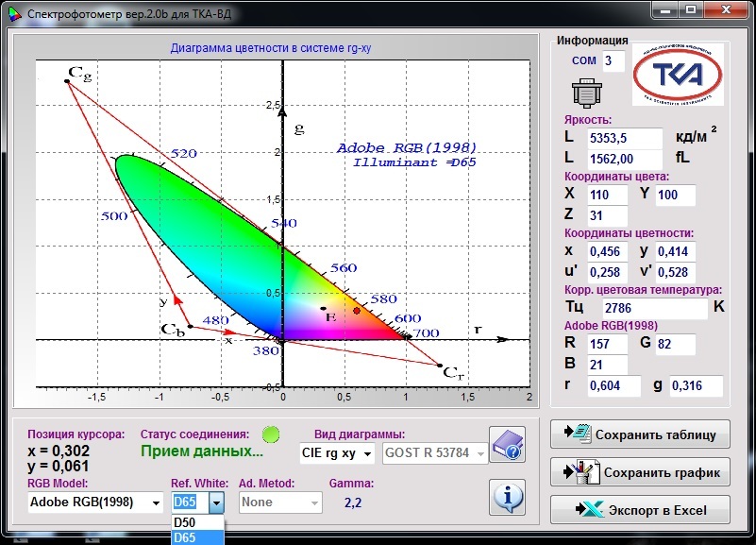
Task: Click the COM port number field
Action: pyautogui.click(x=613, y=61)
